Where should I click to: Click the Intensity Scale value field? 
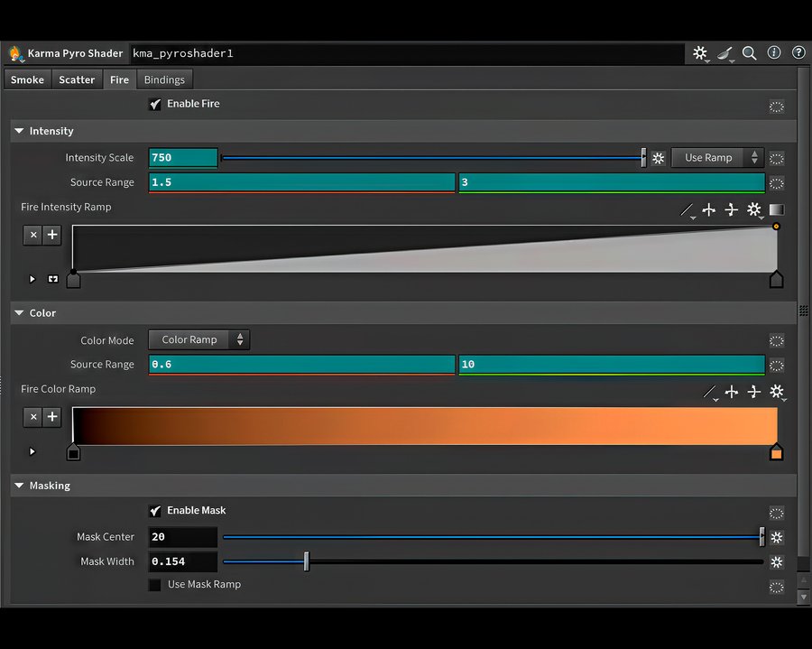point(183,158)
